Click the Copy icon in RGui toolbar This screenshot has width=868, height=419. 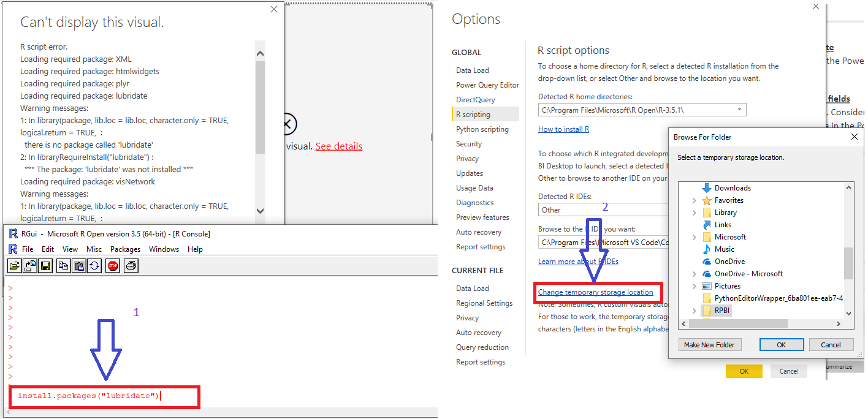tap(63, 265)
